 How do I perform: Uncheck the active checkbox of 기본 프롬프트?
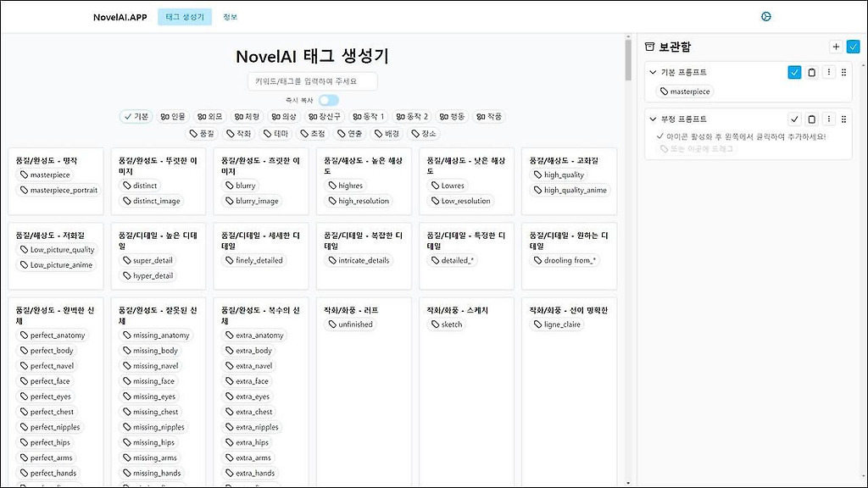pyautogui.click(x=794, y=73)
